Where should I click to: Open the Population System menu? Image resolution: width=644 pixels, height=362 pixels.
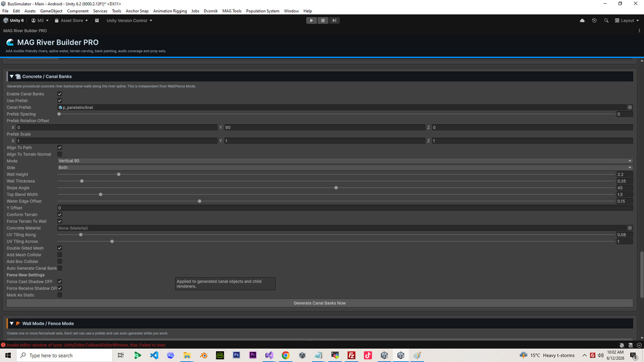pyautogui.click(x=262, y=11)
